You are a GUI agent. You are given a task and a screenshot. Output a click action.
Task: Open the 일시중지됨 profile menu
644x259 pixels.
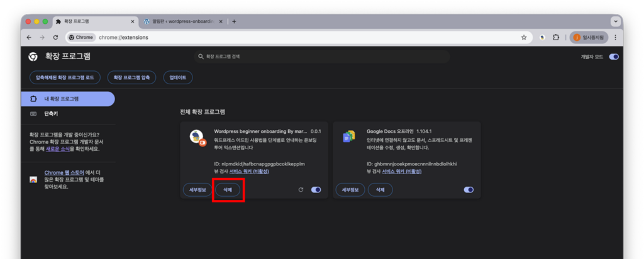coord(589,38)
